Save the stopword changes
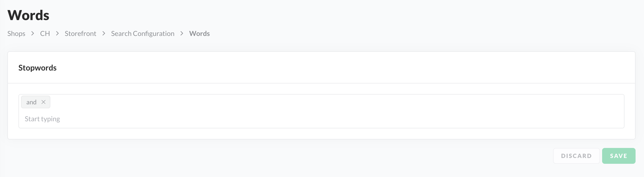 click(618, 156)
